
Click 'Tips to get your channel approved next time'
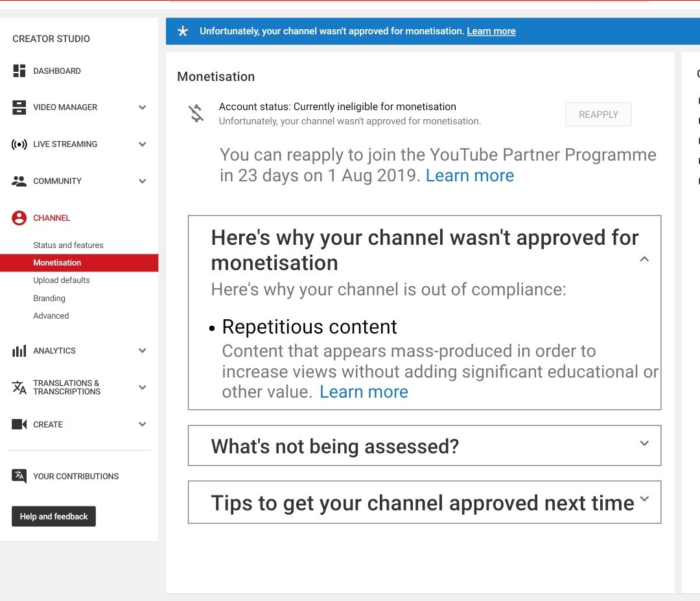[423, 503]
